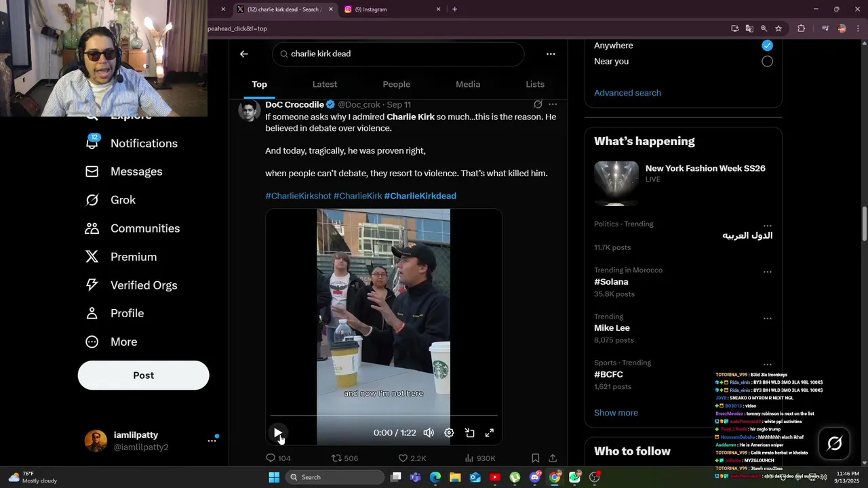This screenshot has height=488, width=868.
Task: Open more options for Arabic trending topic
Action: (767, 226)
